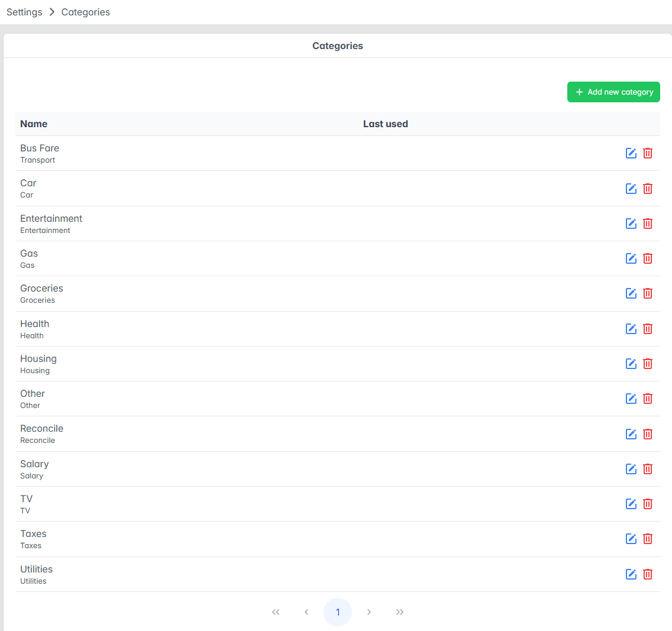Open Categories breadcrumb link
The image size is (672, 631).
pyautogui.click(x=86, y=12)
